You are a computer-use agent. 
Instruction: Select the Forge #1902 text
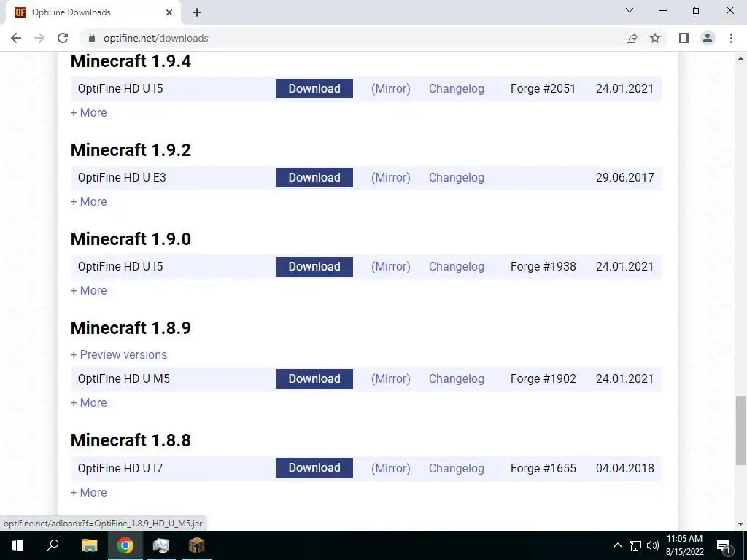(x=543, y=379)
